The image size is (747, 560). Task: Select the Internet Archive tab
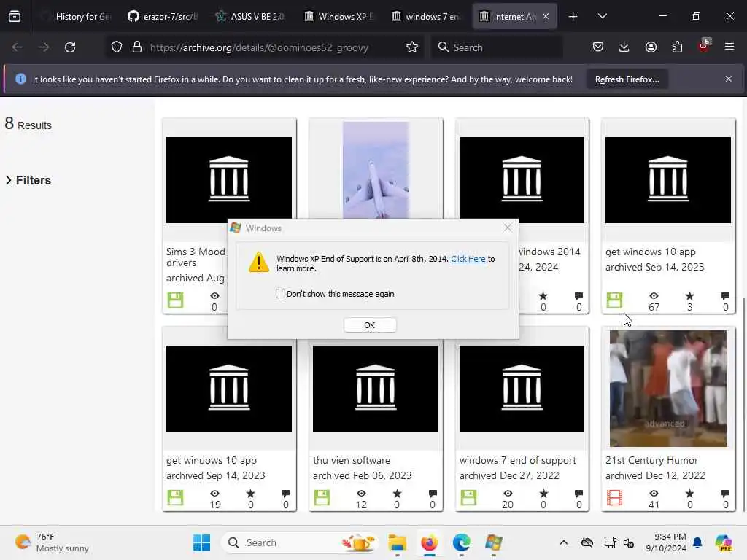pyautogui.click(x=508, y=17)
